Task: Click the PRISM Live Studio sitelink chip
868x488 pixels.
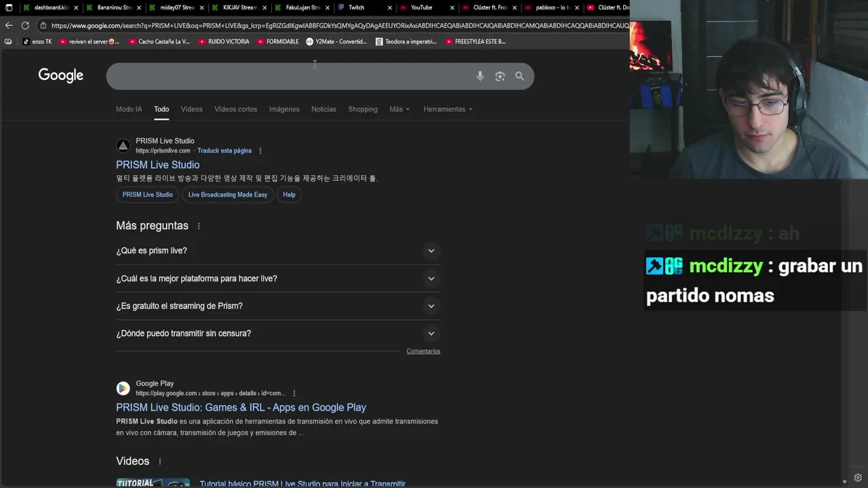Action: click(x=147, y=195)
